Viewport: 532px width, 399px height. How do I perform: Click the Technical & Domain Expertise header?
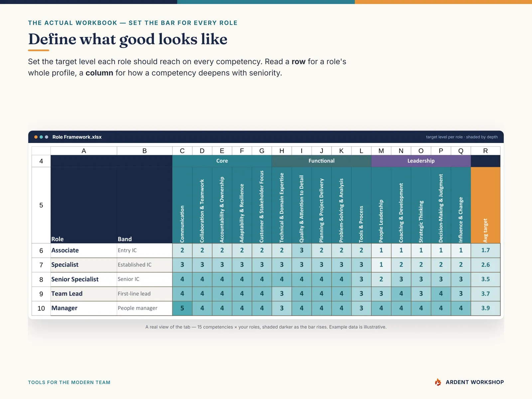click(x=282, y=205)
